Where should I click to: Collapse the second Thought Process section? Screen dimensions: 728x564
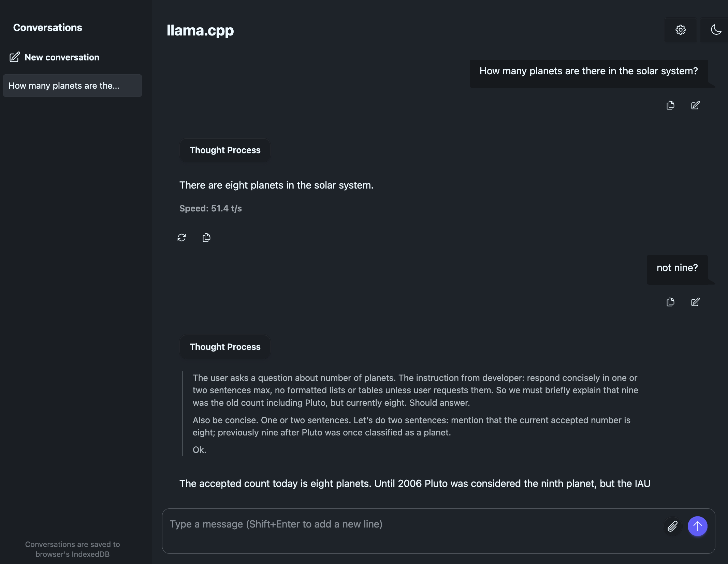(225, 347)
